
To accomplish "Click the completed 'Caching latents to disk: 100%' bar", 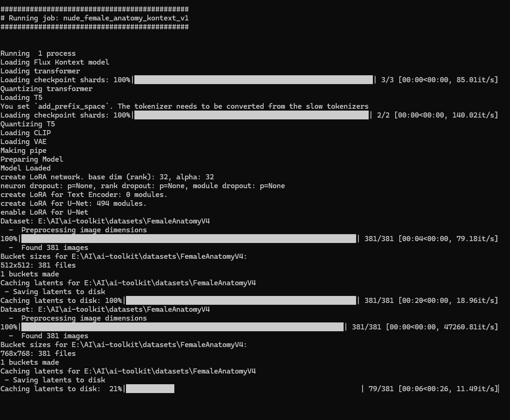I will pyautogui.click(x=241, y=301).
